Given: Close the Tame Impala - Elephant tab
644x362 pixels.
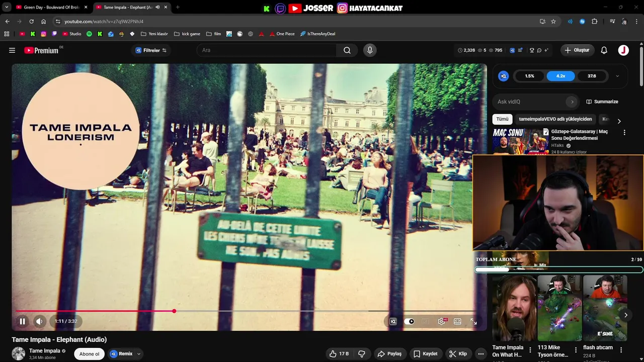Looking at the screenshot, I should click(x=166, y=8).
